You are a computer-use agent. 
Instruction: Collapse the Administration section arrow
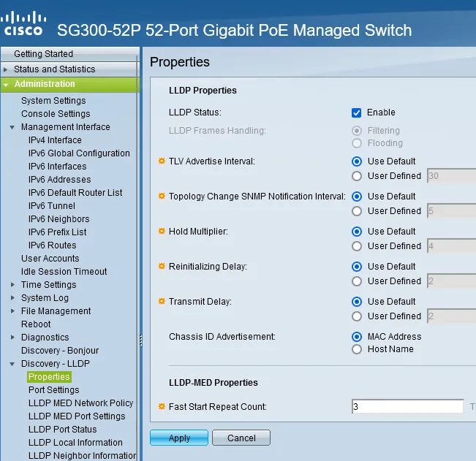tap(6, 85)
